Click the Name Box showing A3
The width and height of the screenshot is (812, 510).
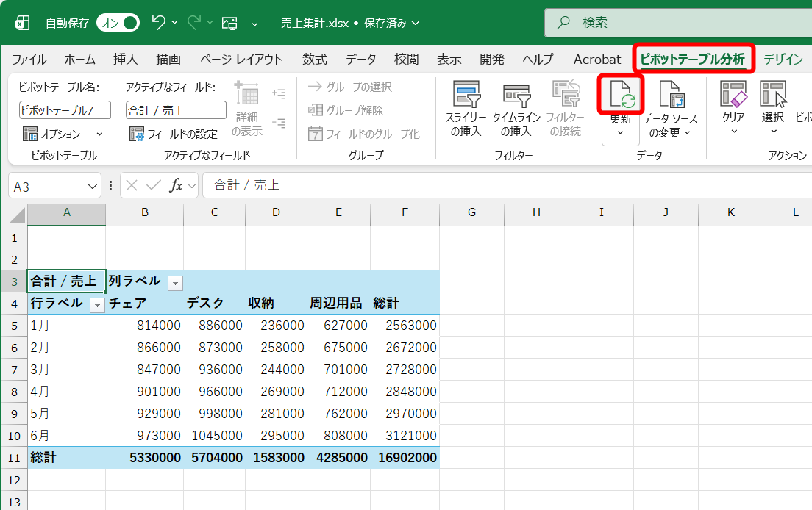[48, 186]
